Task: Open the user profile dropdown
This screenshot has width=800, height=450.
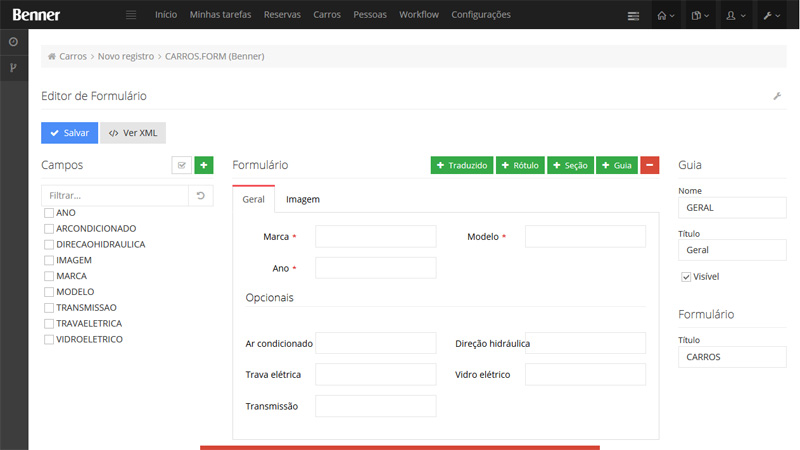Action: [736, 16]
